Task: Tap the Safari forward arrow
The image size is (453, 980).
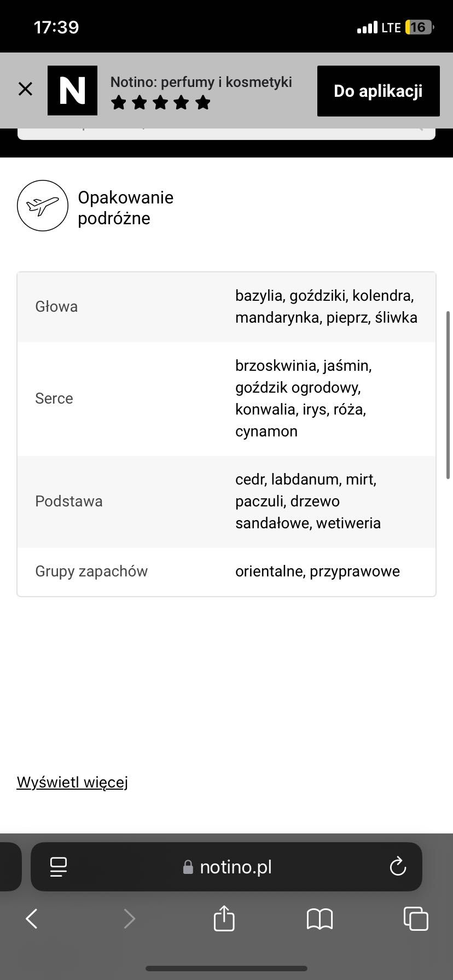Action: tap(129, 919)
